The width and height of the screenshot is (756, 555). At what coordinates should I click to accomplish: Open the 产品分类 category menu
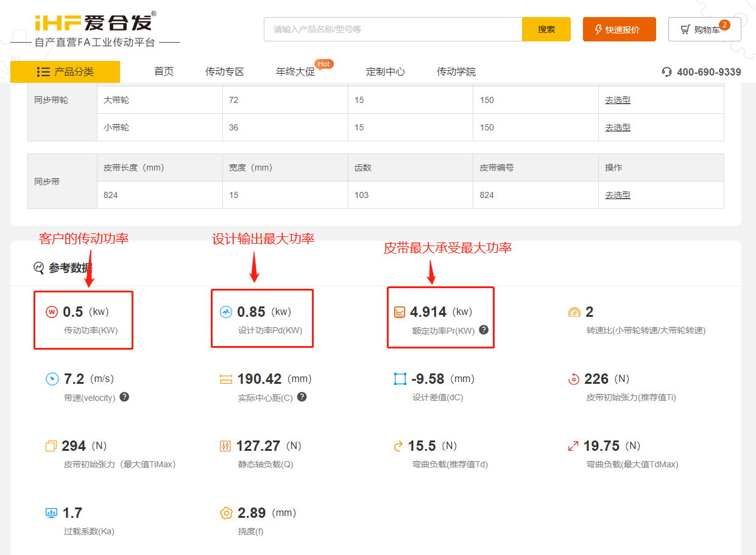(x=65, y=71)
